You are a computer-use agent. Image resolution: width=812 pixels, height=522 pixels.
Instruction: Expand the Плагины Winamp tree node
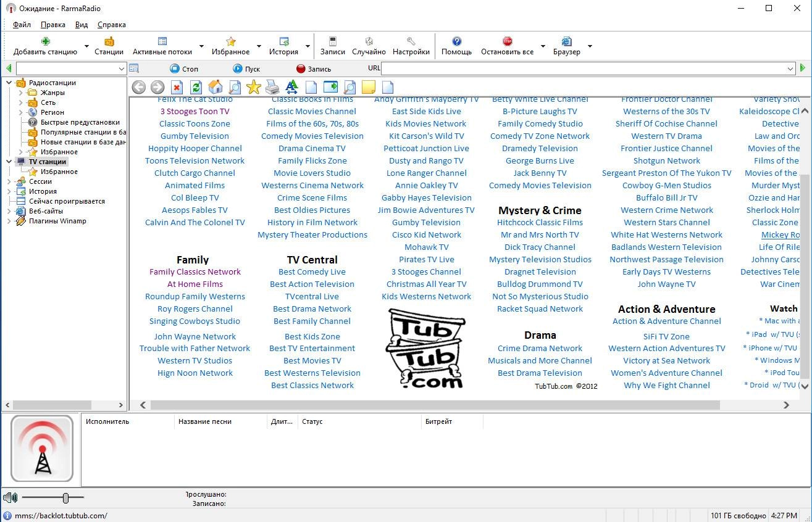click(9, 221)
